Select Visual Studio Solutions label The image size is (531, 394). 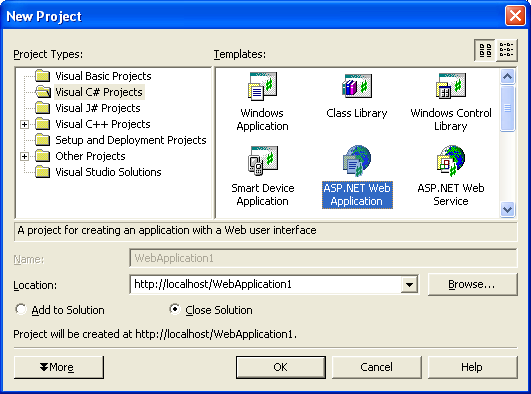click(x=108, y=172)
